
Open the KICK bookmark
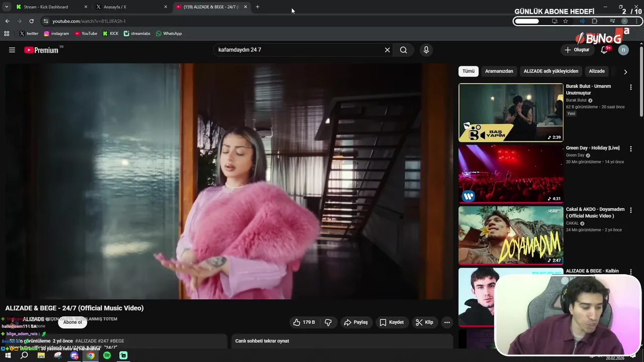[x=111, y=34]
